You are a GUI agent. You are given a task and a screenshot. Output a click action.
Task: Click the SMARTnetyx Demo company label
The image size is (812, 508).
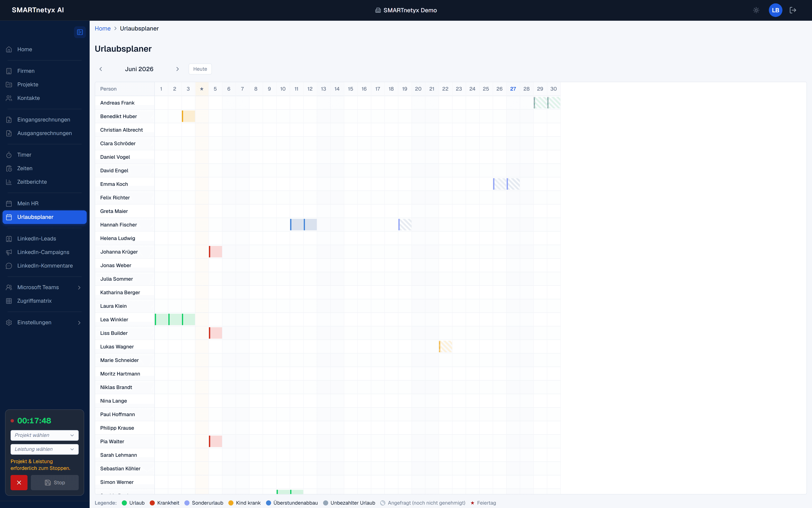[x=410, y=10]
